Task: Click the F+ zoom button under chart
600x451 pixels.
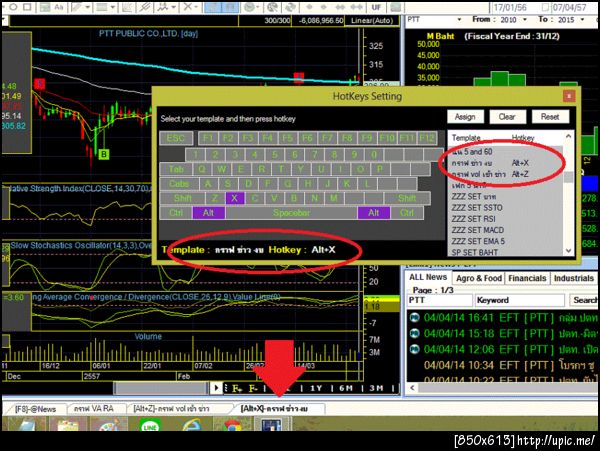Action: click(237, 388)
